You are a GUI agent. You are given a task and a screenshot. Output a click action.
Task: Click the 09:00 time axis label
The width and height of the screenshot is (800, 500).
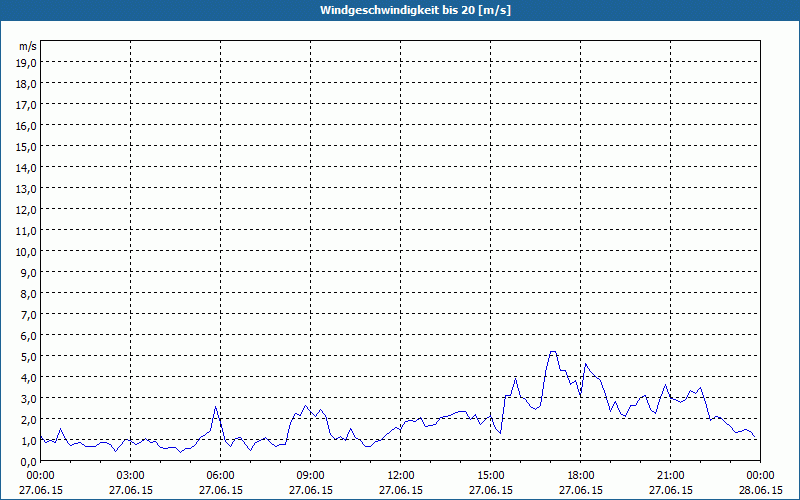click(310, 476)
